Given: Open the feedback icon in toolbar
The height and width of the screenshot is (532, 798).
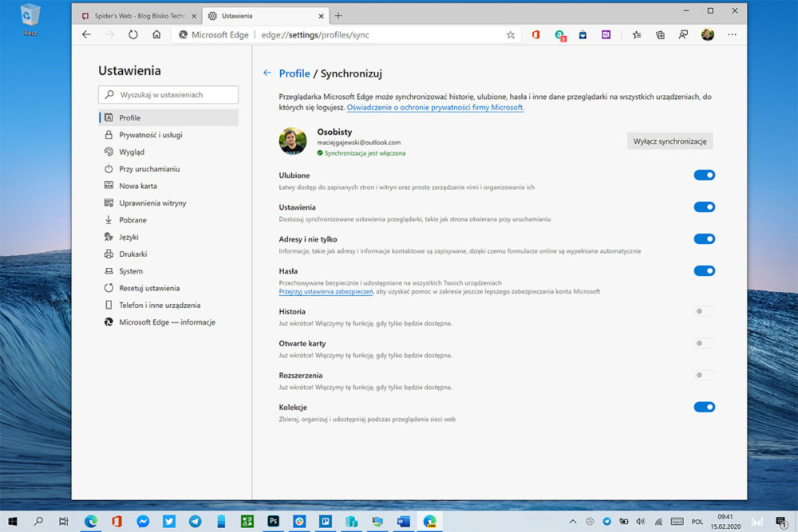Looking at the screenshot, I should pyautogui.click(x=683, y=35).
